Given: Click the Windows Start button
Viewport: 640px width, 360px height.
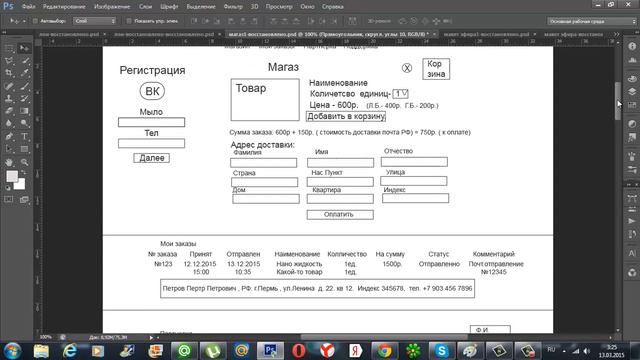Looking at the screenshot, I should 12,351.
